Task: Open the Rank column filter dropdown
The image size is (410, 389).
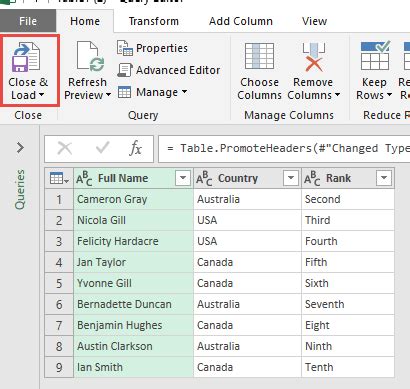Action: (x=384, y=178)
